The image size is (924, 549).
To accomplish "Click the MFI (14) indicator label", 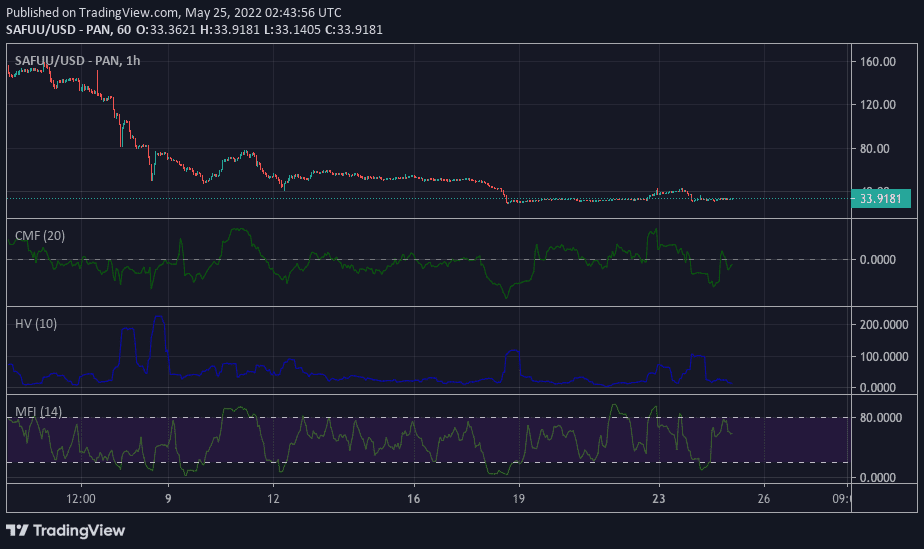I will click(39, 411).
